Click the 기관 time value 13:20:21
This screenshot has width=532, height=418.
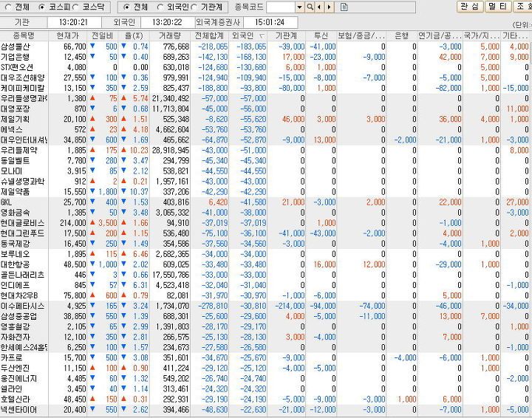74,22
